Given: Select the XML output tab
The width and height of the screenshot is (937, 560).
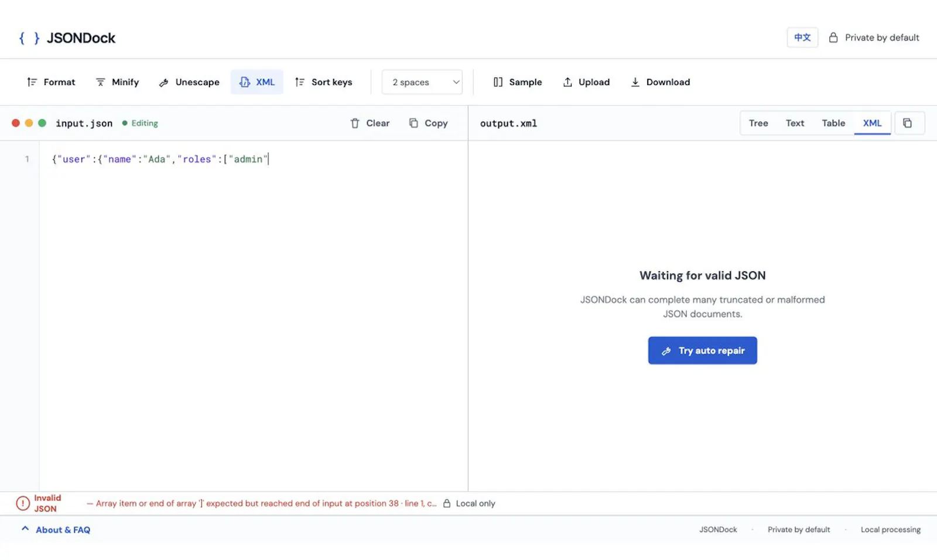Looking at the screenshot, I should [x=872, y=123].
